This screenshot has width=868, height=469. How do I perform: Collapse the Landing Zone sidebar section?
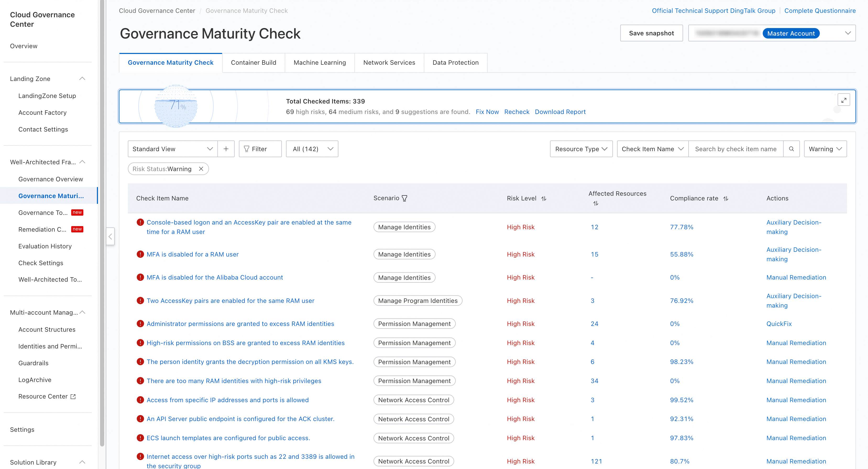(x=82, y=79)
